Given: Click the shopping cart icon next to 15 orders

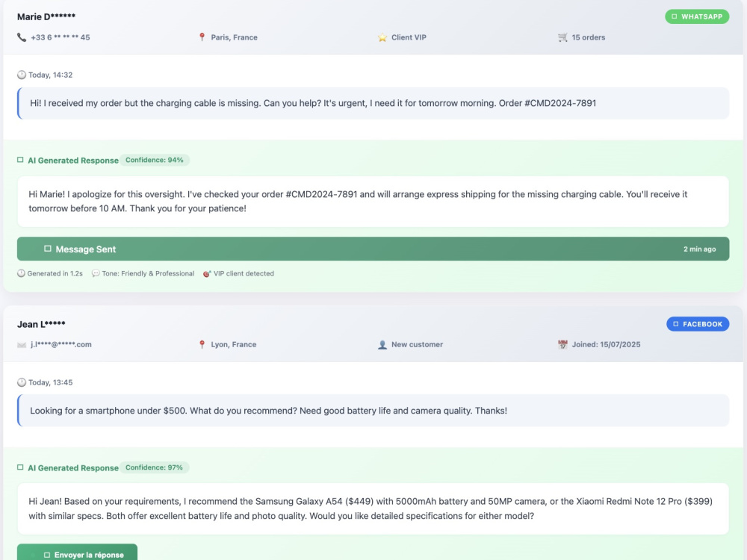Looking at the screenshot, I should click(562, 37).
